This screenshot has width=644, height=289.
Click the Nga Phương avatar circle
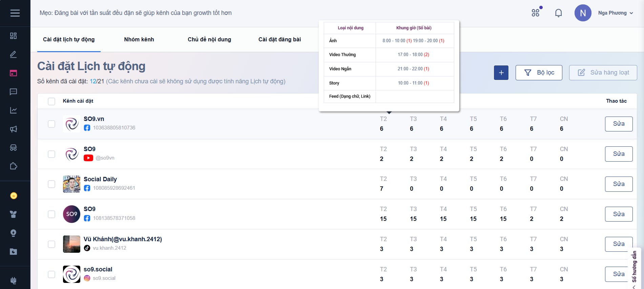coord(583,13)
